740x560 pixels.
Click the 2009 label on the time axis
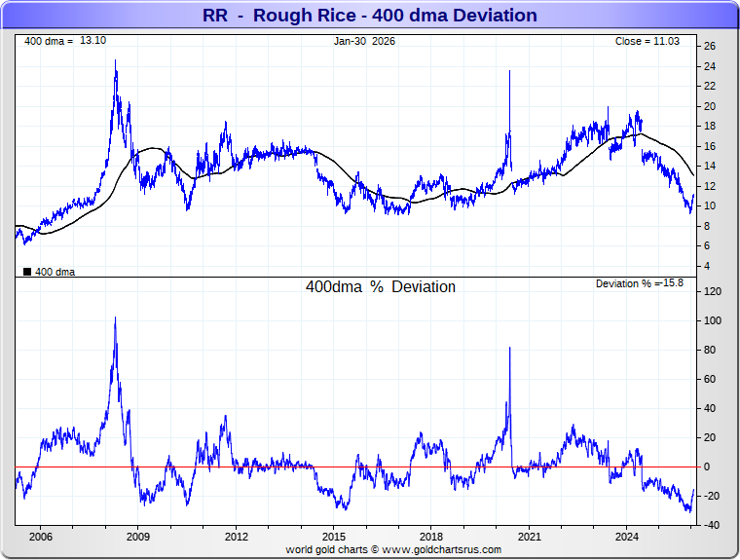137,537
